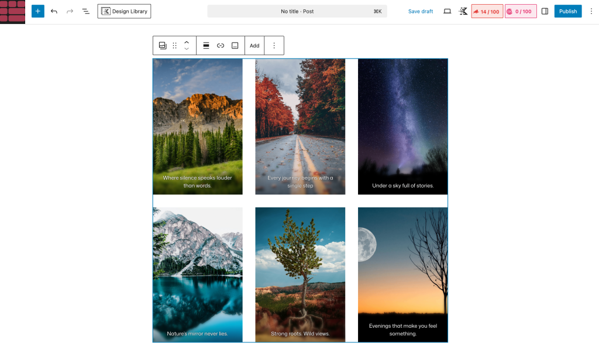The image size is (599, 364).
Task: Open the SEO score 14 / 100
Action: tap(487, 11)
